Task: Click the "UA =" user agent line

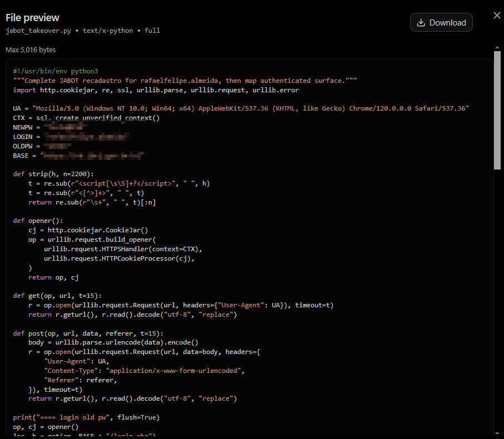Action: pyautogui.click(x=241, y=108)
